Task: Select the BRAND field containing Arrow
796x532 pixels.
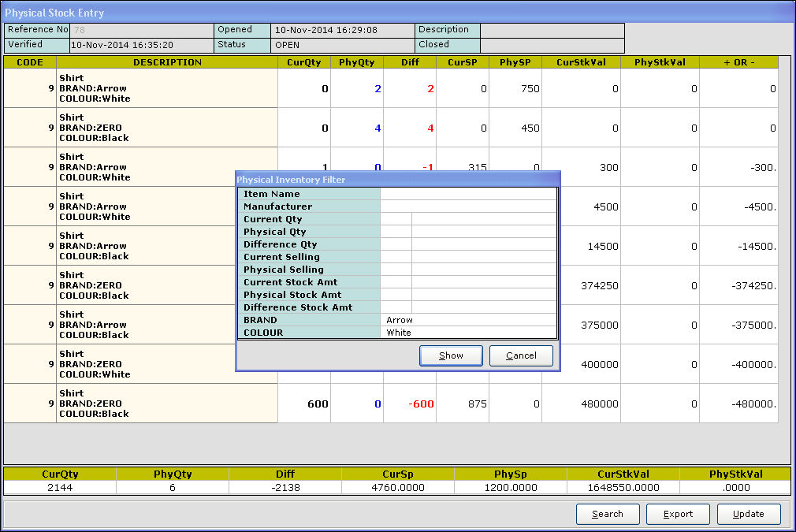Action: coord(468,320)
